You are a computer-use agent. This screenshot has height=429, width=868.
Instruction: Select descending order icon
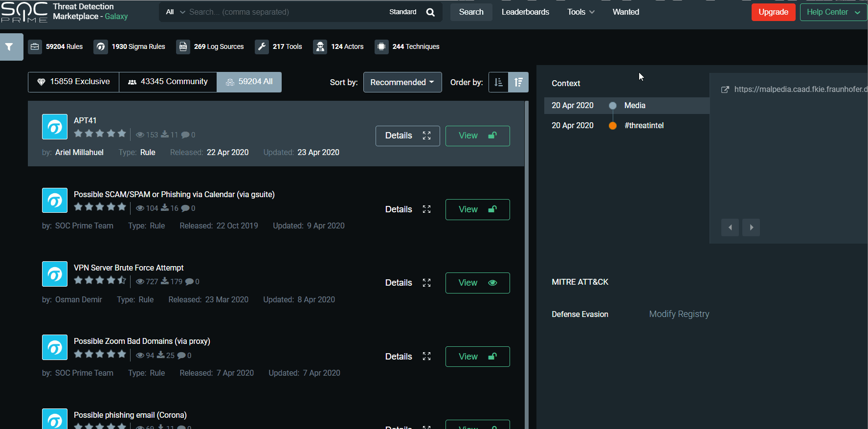tap(518, 82)
